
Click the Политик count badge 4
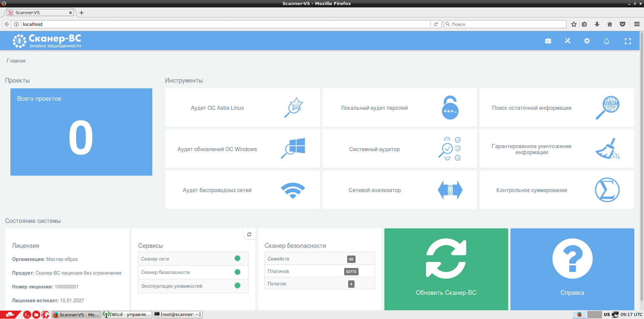pos(351,284)
